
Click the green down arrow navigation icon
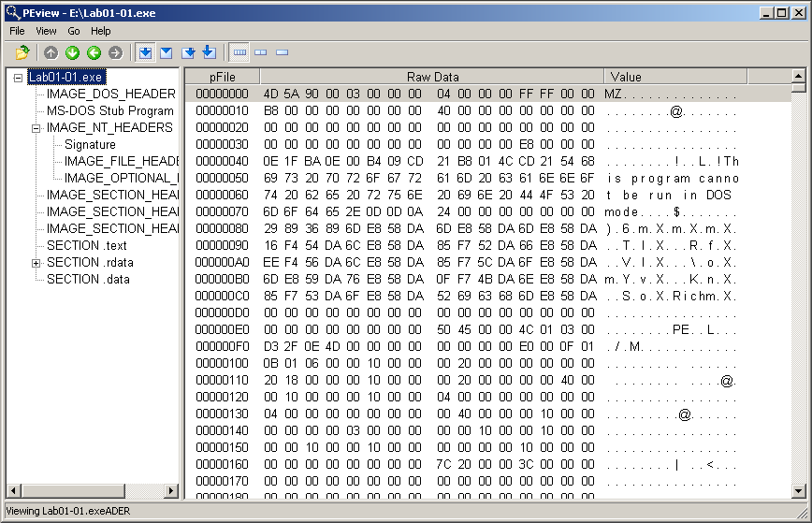click(72, 52)
